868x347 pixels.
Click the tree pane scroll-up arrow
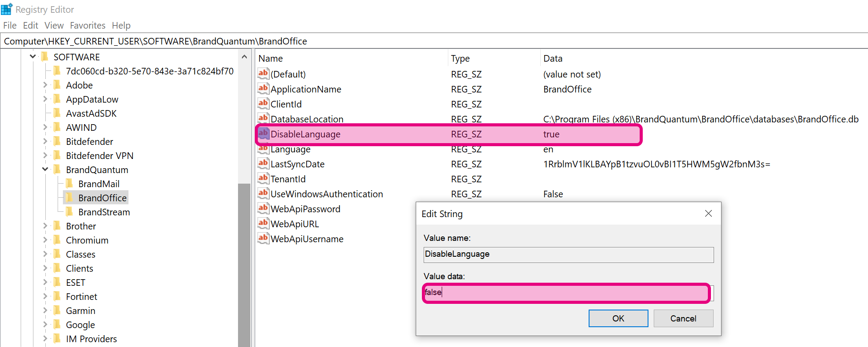[244, 57]
